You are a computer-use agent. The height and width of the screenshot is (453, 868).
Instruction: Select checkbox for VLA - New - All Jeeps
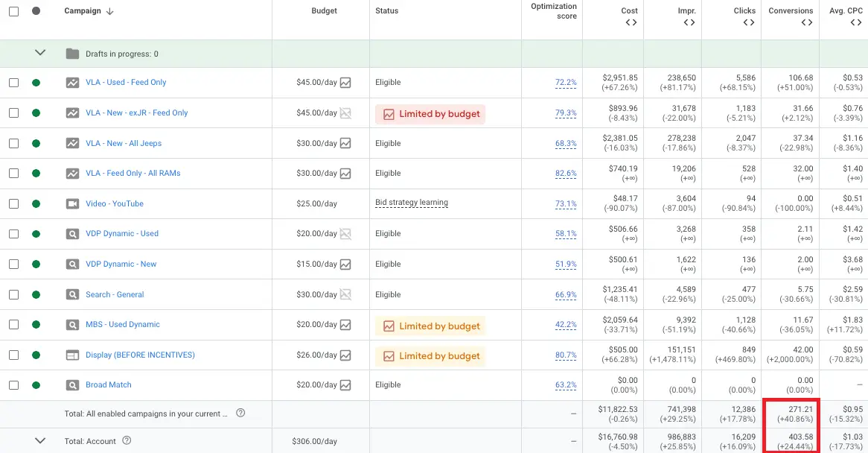pyautogui.click(x=14, y=144)
